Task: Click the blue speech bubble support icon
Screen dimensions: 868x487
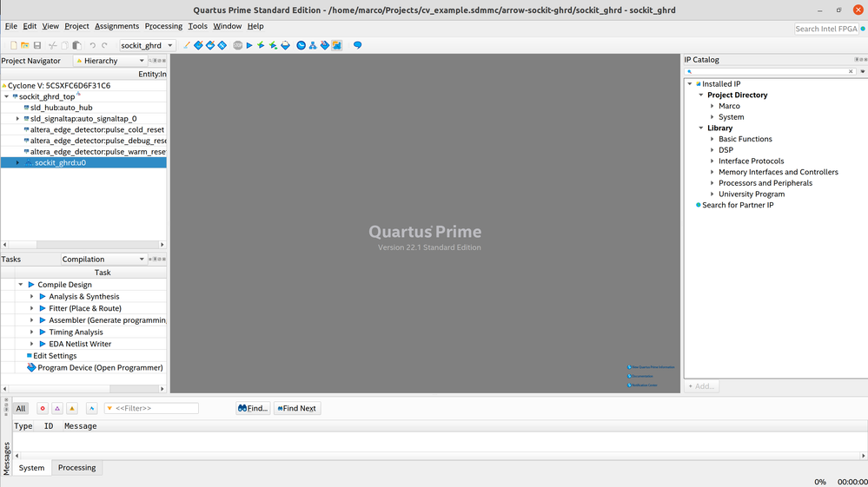Action: pyautogui.click(x=358, y=45)
